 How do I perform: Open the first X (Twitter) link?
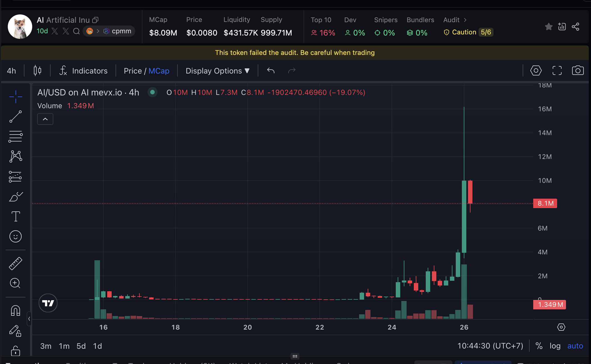pyautogui.click(x=55, y=31)
